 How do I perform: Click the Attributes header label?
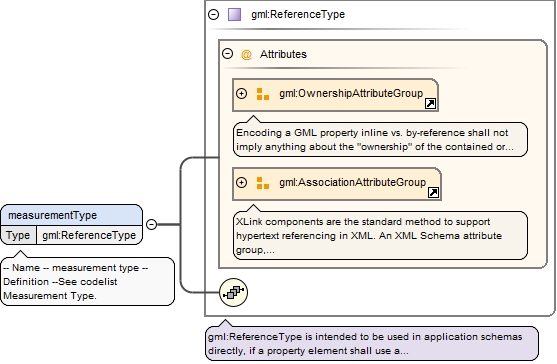(283, 54)
